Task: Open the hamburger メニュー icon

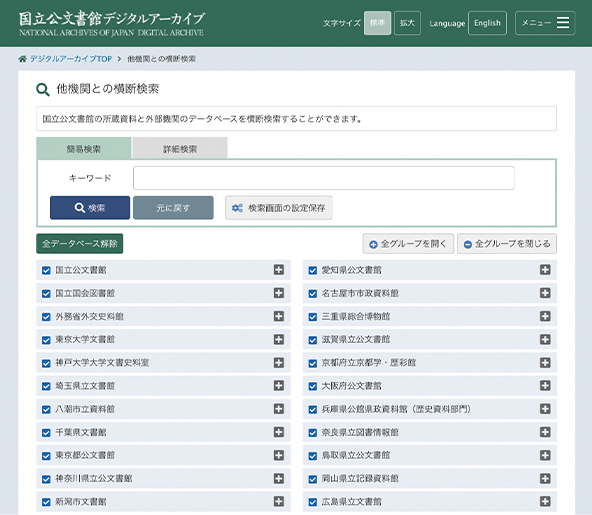Action: click(x=563, y=23)
